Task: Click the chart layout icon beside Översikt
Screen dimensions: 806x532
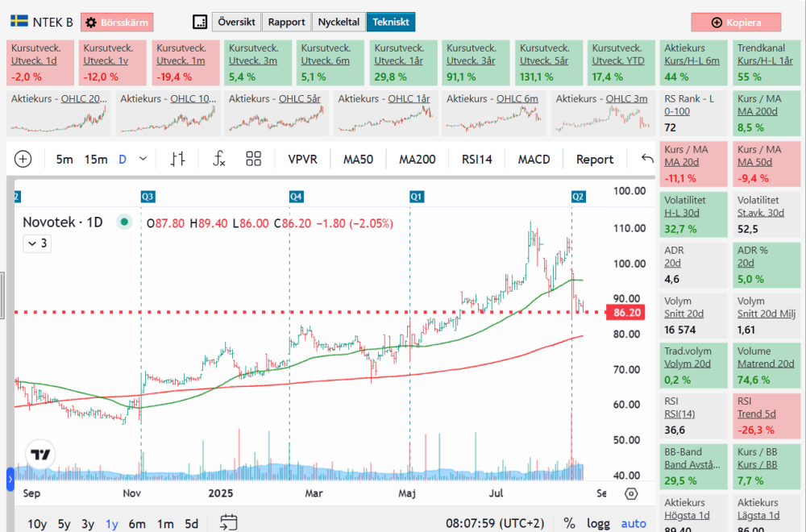Action: pyautogui.click(x=199, y=22)
